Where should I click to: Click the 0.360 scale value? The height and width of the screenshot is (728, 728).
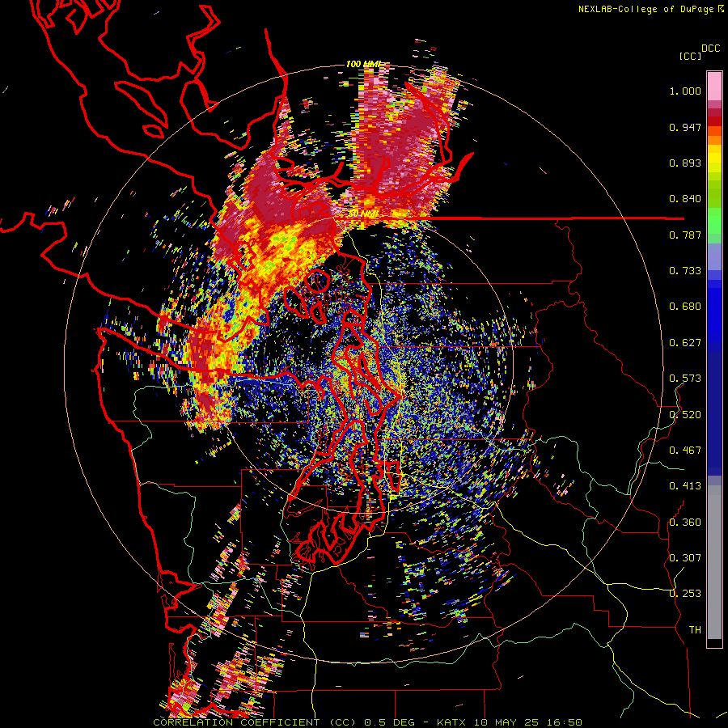pos(685,523)
